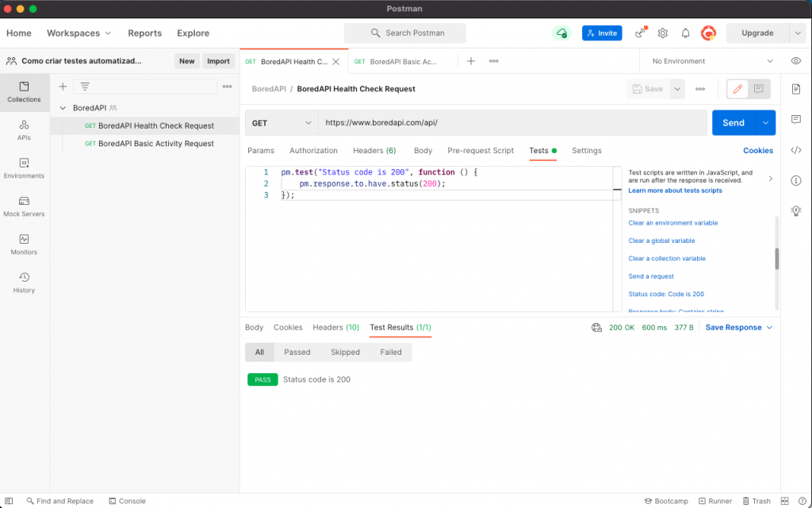Open Postman Trash from the status bar
This screenshot has width=812, height=508.
[757, 501]
